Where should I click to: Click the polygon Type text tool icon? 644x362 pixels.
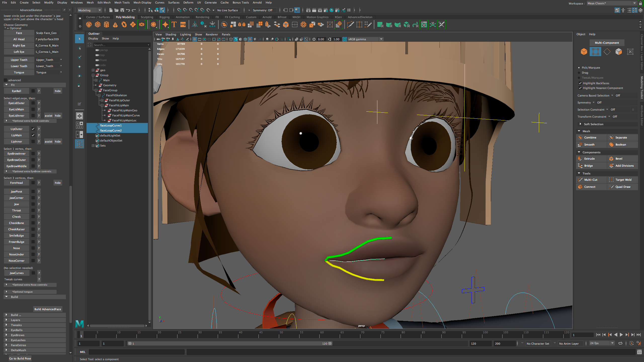point(174,25)
